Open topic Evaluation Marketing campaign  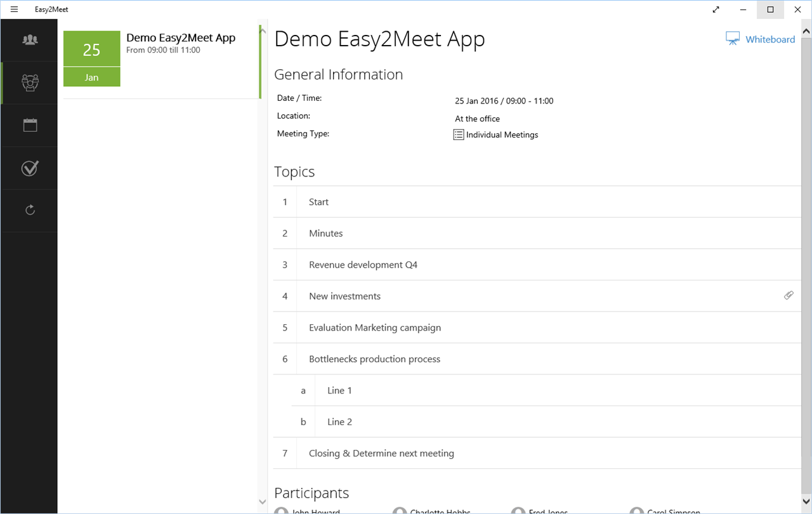537,327
